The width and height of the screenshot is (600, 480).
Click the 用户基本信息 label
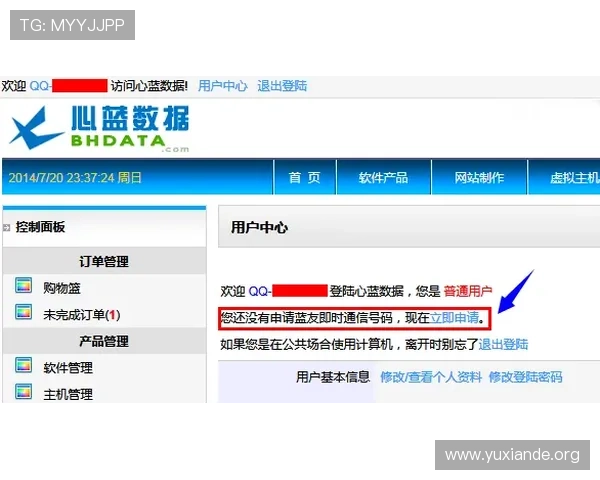point(333,377)
